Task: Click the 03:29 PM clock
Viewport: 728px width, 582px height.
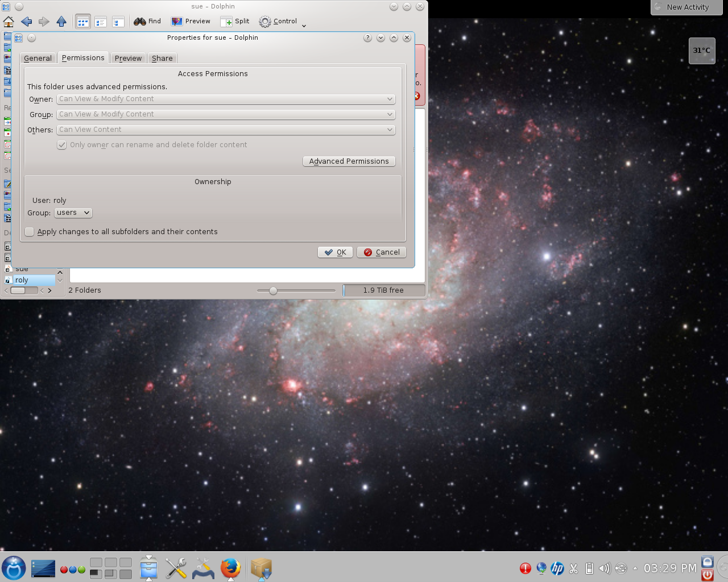Action: [x=670, y=568]
